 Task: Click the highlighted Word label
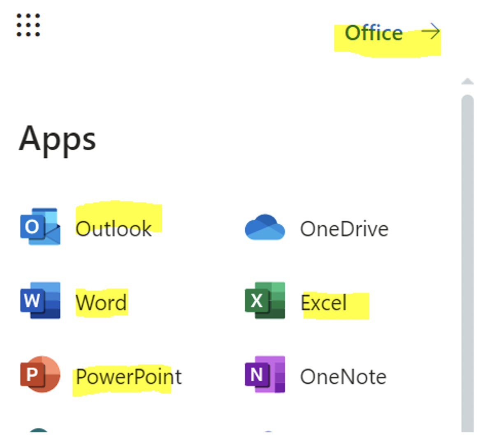(x=101, y=302)
